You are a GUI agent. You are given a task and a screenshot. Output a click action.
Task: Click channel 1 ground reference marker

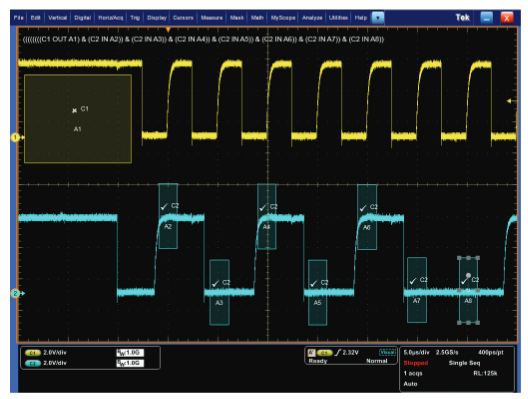tap(15, 137)
